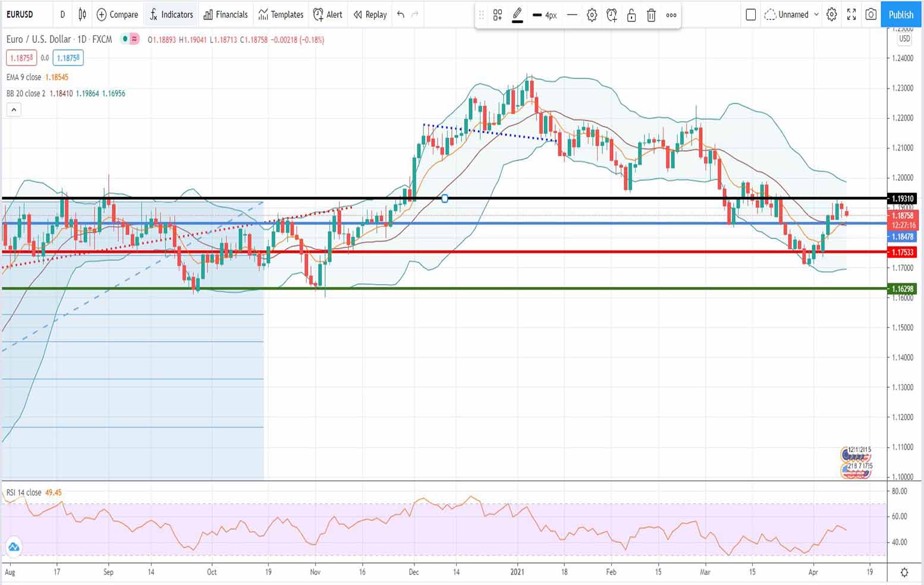Open the candlestick chart style selector
The image size is (924, 585).
[82, 14]
